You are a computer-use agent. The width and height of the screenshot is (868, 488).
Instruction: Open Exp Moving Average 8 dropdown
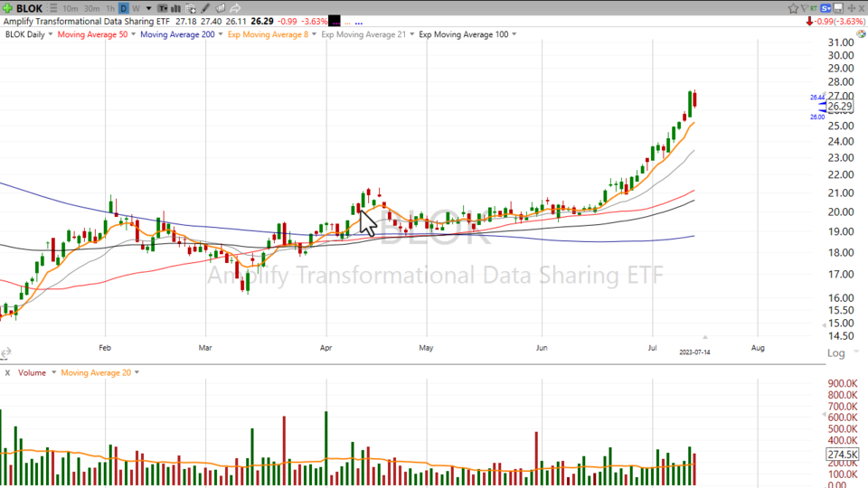click(x=314, y=34)
